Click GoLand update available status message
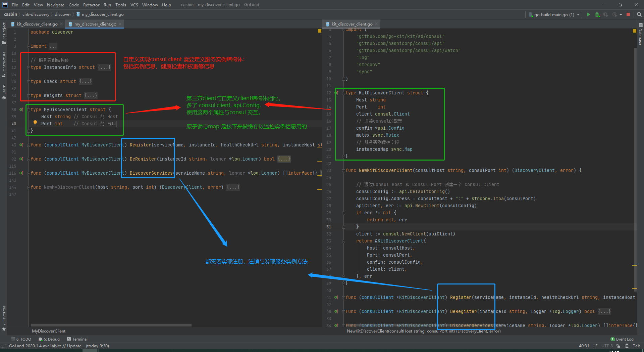Screen dimensions: 644x352 coord(59,346)
